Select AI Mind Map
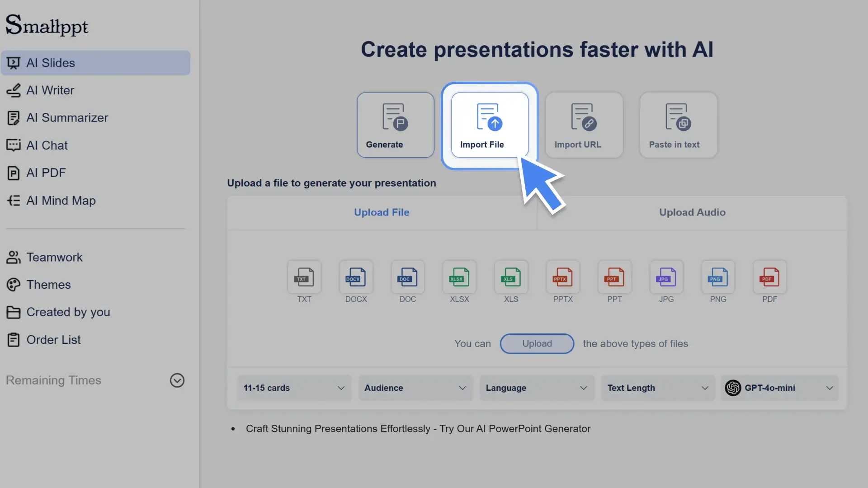Screen dimensions: 868x488 click(61, 200)
